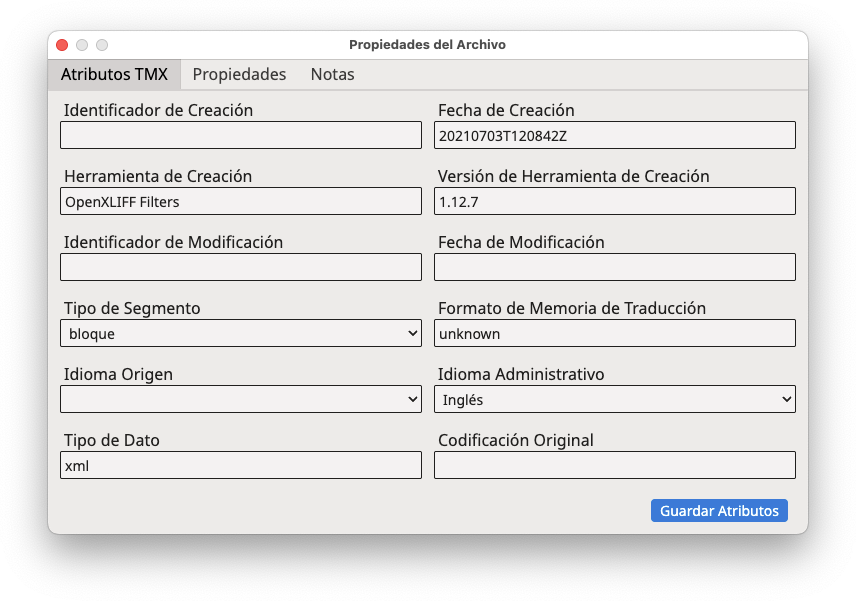Switch to the Atributos TMX tab
This screenshot has height=601, width=856.
tap(114, 74)
